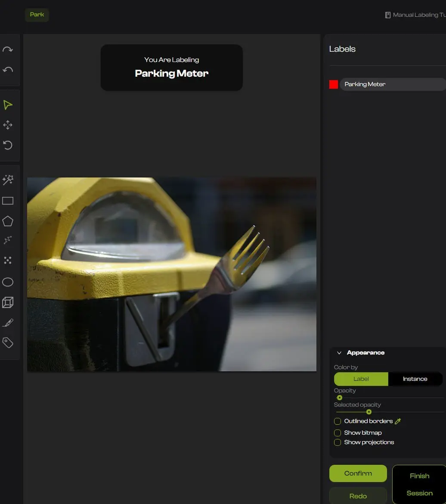Select the polyline drawing tool

(8, 240)
